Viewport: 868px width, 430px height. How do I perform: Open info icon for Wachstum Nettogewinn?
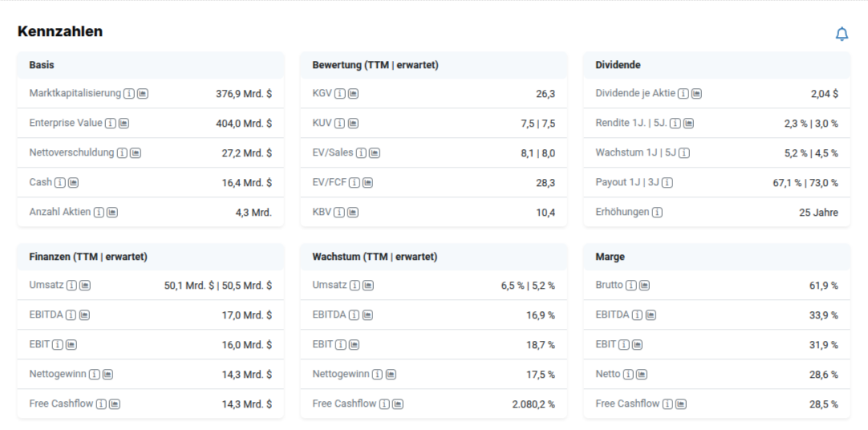click(x=378, y=374)
